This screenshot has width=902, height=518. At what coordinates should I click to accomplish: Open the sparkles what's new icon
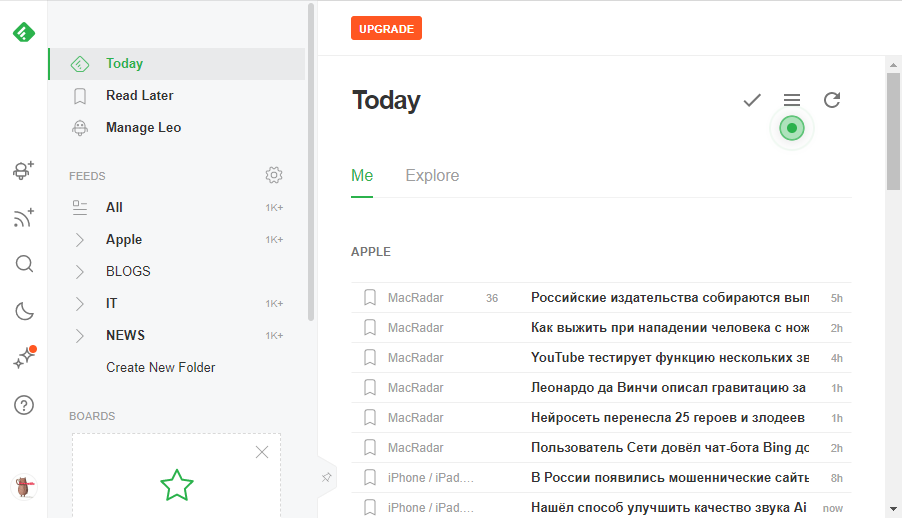click(24, 358)
